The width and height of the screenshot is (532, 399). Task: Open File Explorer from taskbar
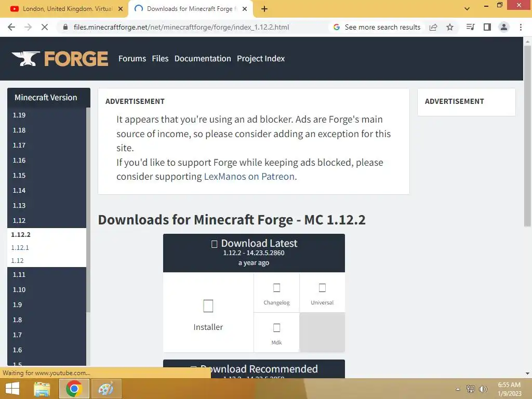coord(42,389)
